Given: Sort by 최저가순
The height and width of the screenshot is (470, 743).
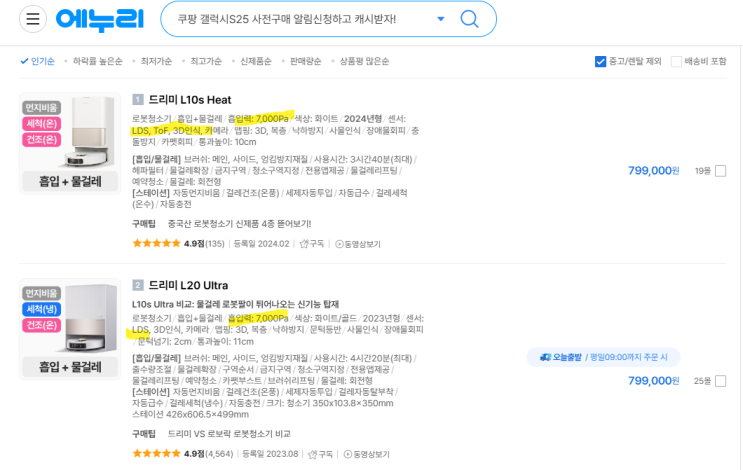Looking at the screenshot, I should [155, 61].
